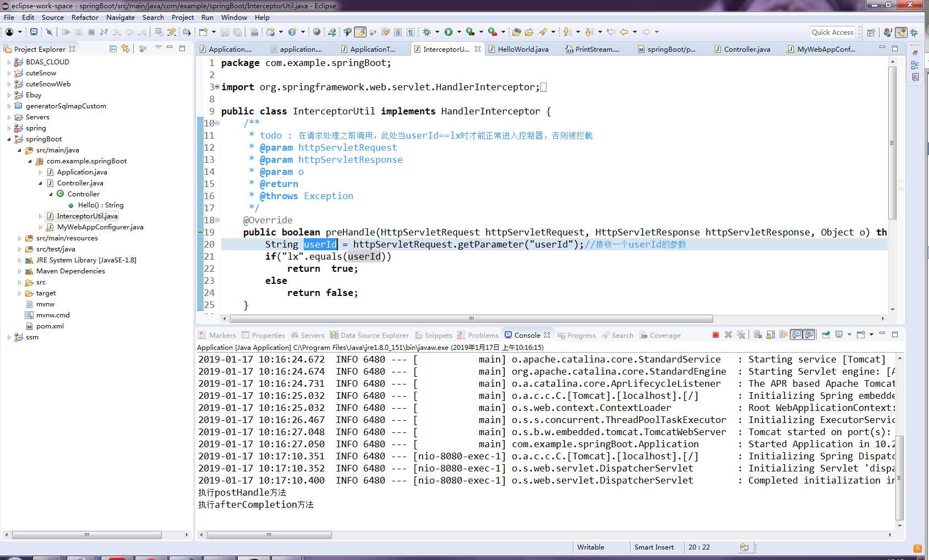Image resolution: width=929 pixels, height=560 pixels.
Task: Open the Project Explorer View Menu triangle
Action: pyautogui.click(x=158, y=48)
